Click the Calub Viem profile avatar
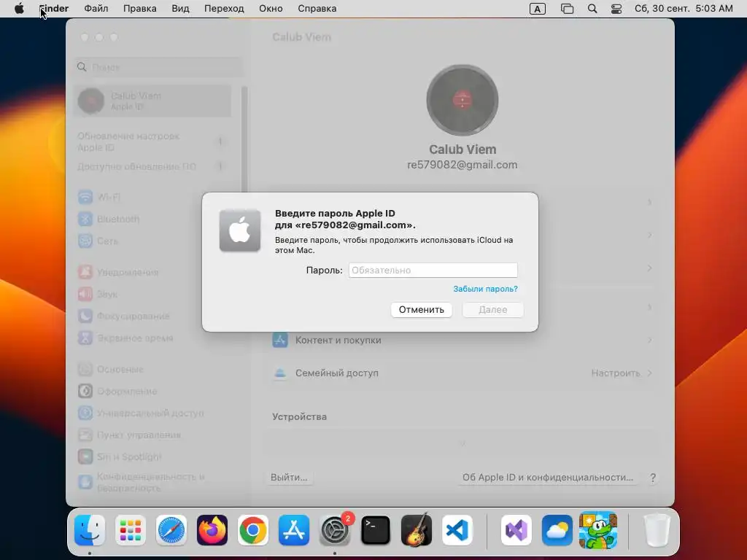 (462, 101)
